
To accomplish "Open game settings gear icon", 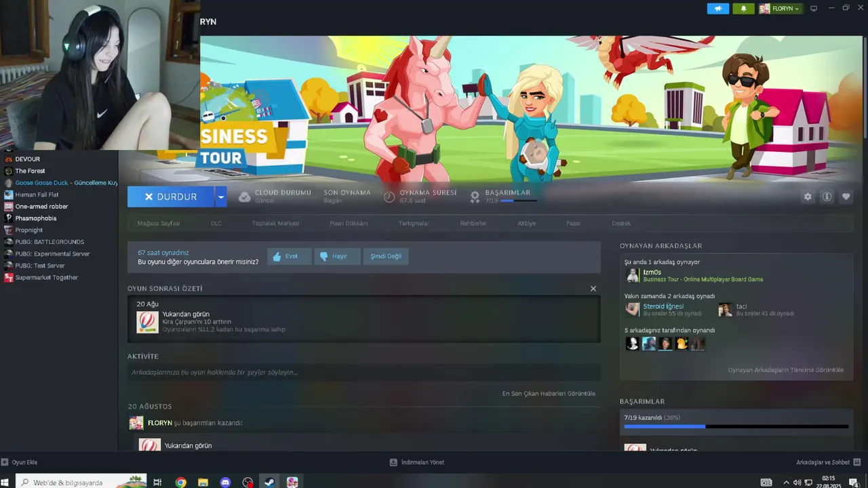I will tap(808, 197).
